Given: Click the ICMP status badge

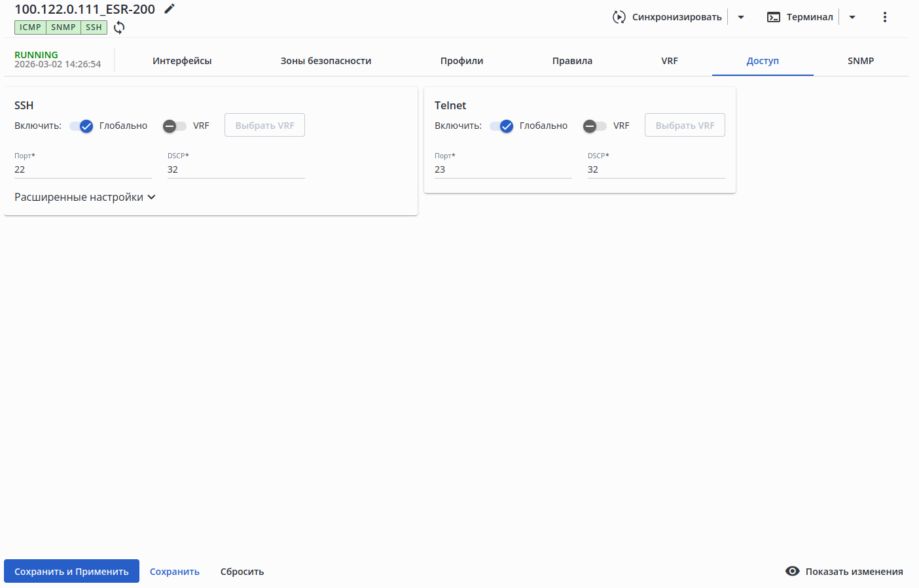Looking at the screenshot, I should click(30, 27).
